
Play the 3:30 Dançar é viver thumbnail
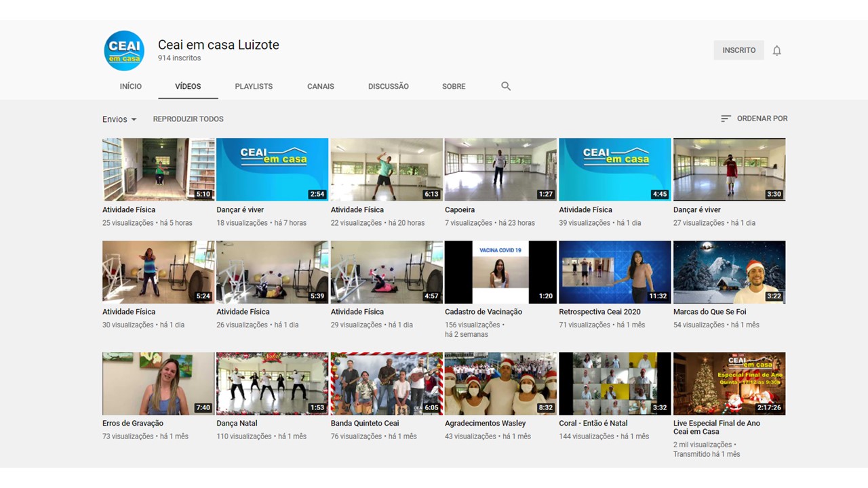tap(729, 169)
